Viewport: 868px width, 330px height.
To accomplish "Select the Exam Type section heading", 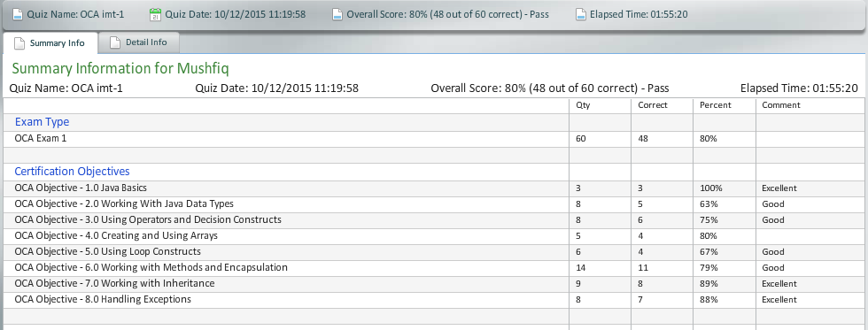I will (x=43, y=122).
